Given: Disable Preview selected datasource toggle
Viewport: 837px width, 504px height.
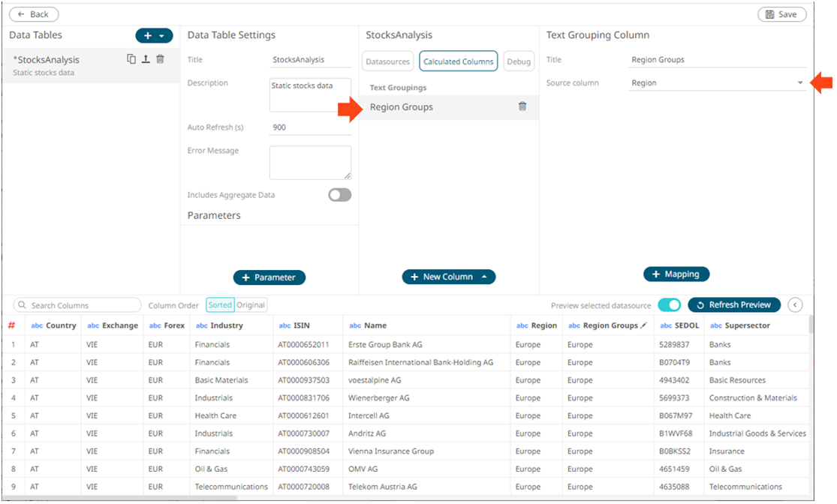Looking at the screenshot, I should click(669, 304).
